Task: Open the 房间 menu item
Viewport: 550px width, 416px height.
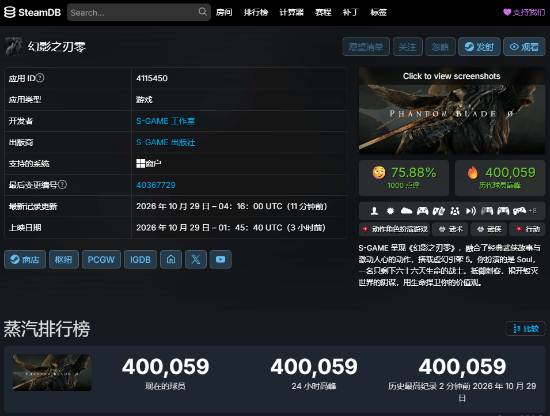Action: 224,12
